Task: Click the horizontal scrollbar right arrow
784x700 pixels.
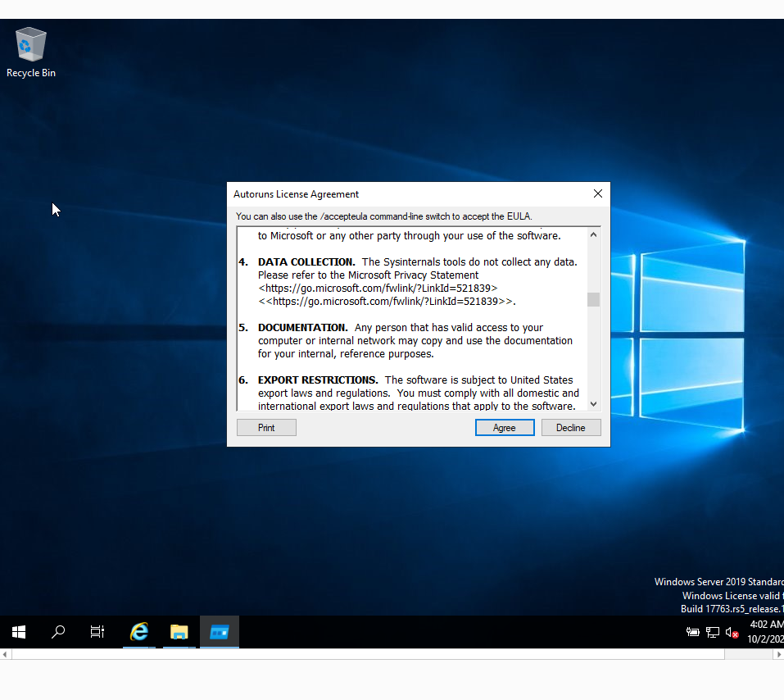Action: (x=778, y=654)
